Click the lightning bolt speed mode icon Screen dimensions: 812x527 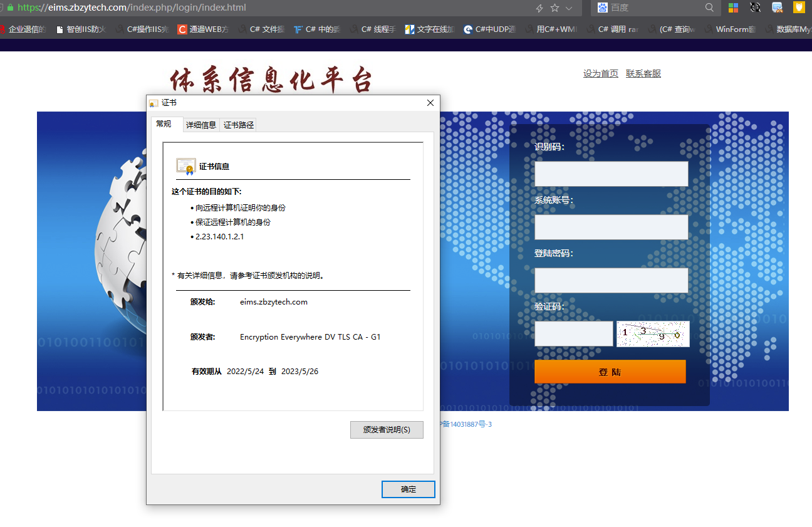(x=539, y=8)
